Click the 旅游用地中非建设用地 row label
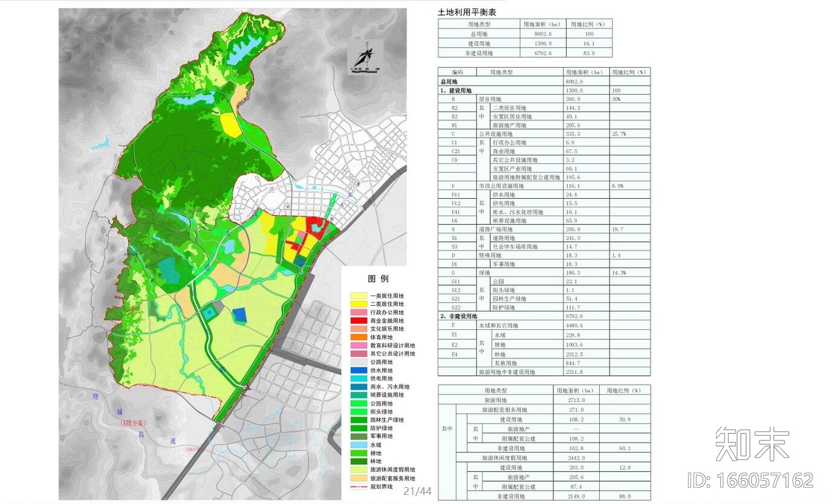Viewport: 832px width, 504px height. pos(507,372)
